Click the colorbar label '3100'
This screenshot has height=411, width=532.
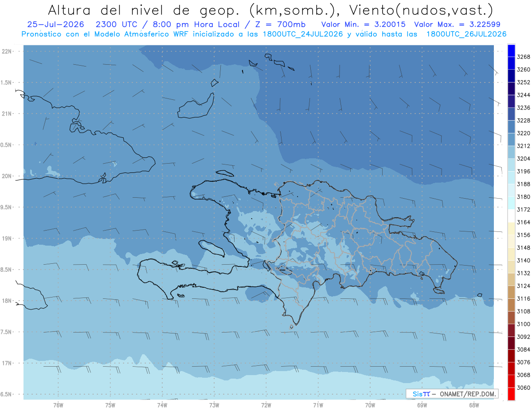(x=524, y=324)
